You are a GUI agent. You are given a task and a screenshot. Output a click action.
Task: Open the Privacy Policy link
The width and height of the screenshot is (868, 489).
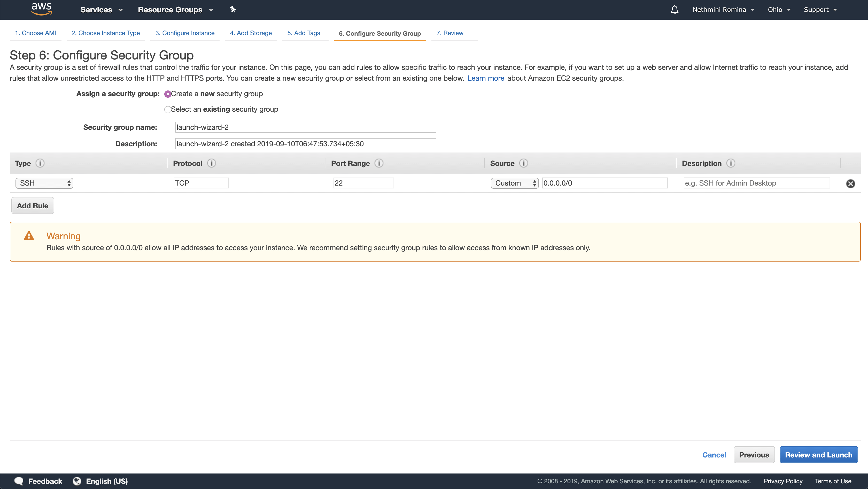(783, 481)
